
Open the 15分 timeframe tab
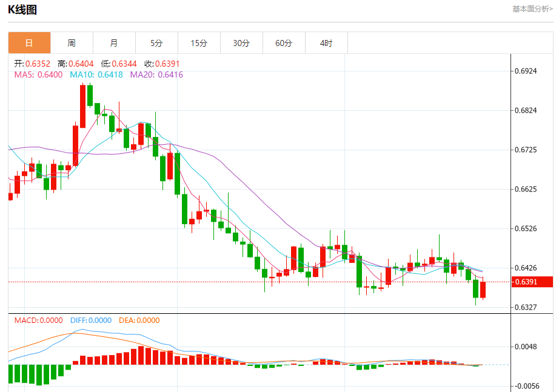pyautogui.click(x=199, y=43)
